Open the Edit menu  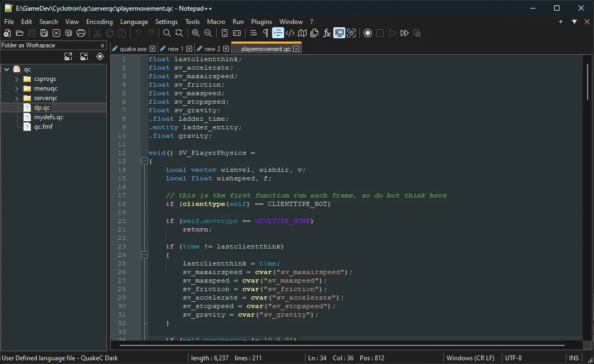(x=27, y=22)
